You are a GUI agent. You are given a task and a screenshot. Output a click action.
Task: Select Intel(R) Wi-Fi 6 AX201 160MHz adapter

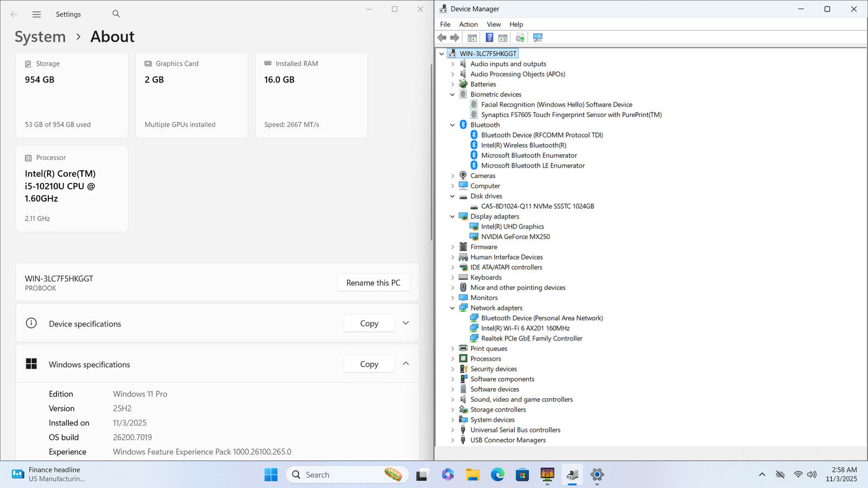[525, 329]
